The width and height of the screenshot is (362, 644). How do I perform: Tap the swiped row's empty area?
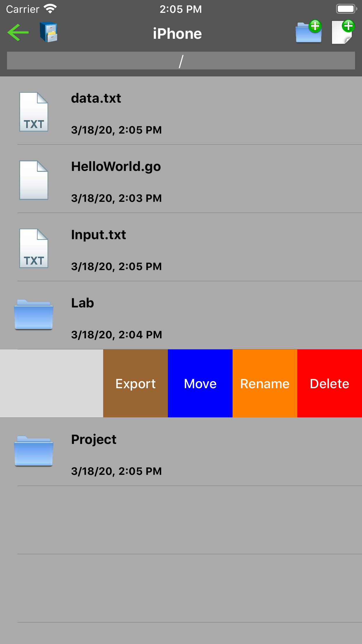tap(51, 383)
